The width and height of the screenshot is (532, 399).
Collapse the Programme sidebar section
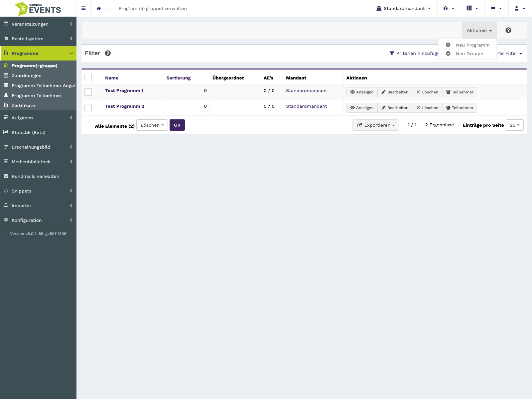click(38, 53)
